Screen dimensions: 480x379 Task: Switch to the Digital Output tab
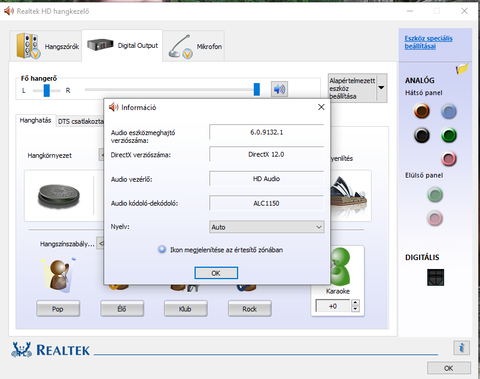click(122, 45)
